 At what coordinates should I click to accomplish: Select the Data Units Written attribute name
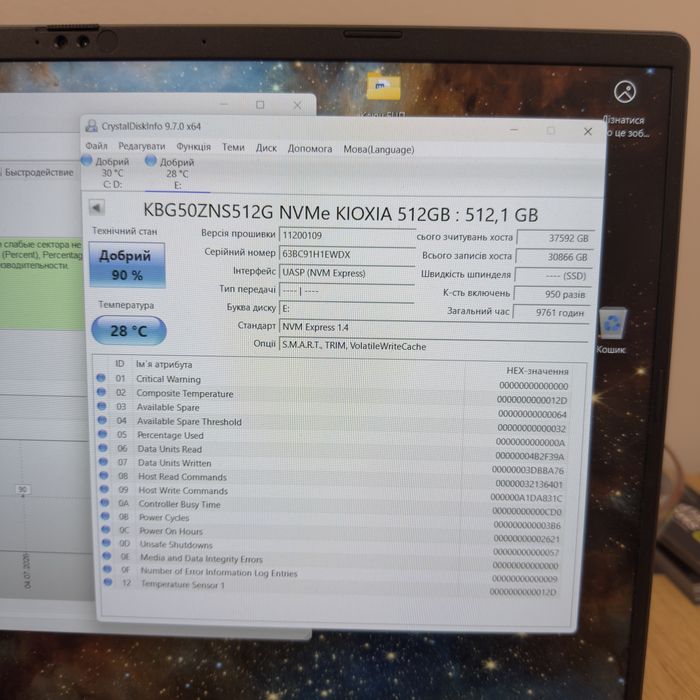(x=175, y=463)
